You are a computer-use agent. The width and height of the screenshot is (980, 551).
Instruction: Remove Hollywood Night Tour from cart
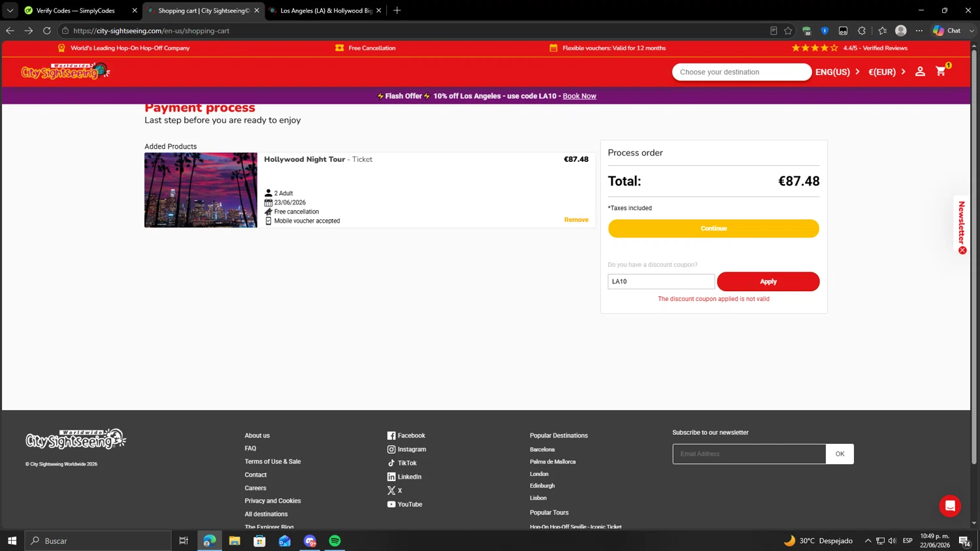coord(576,220)
